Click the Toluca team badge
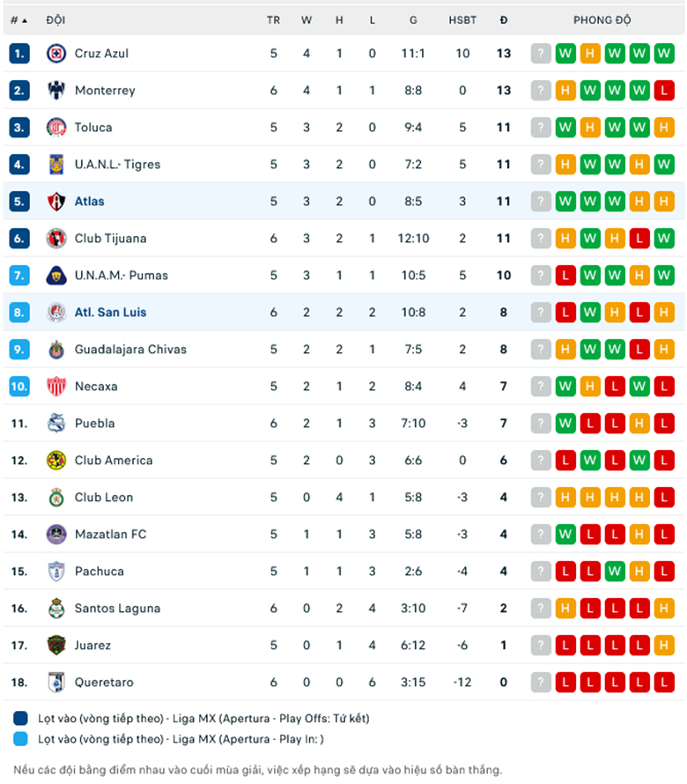 pyautogui.click(x=56, y=128)
